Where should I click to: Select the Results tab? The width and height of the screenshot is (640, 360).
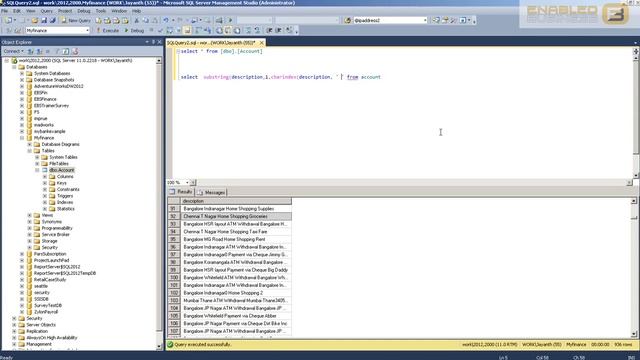click(181, 192)
